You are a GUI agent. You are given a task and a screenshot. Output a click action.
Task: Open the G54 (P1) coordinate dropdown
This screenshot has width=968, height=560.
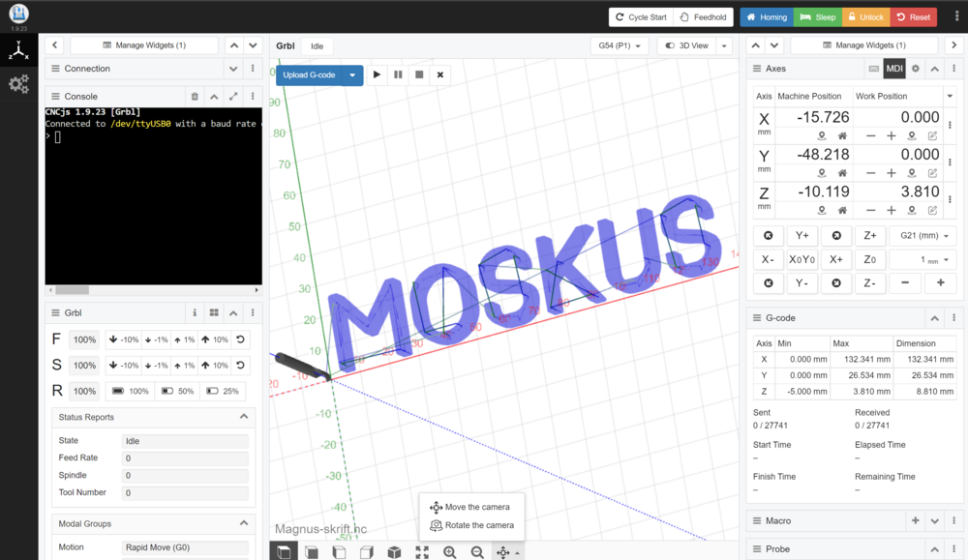(620, 45)
